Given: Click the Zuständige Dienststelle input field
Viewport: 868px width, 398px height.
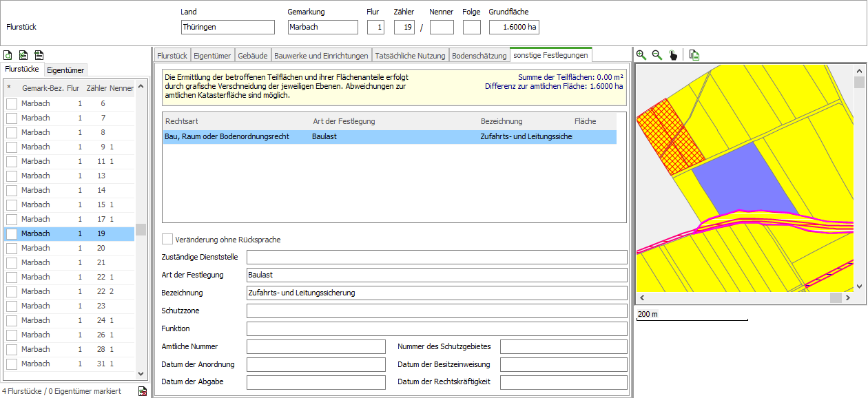Looking at the screenshot, I should pyautogui.click(x=437, y=257).
